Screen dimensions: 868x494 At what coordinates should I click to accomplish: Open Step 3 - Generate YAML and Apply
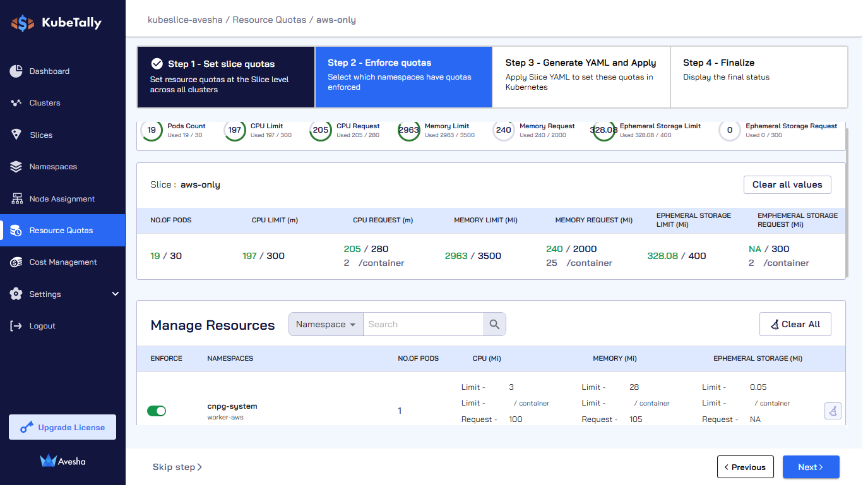click(x=581, y=77)
